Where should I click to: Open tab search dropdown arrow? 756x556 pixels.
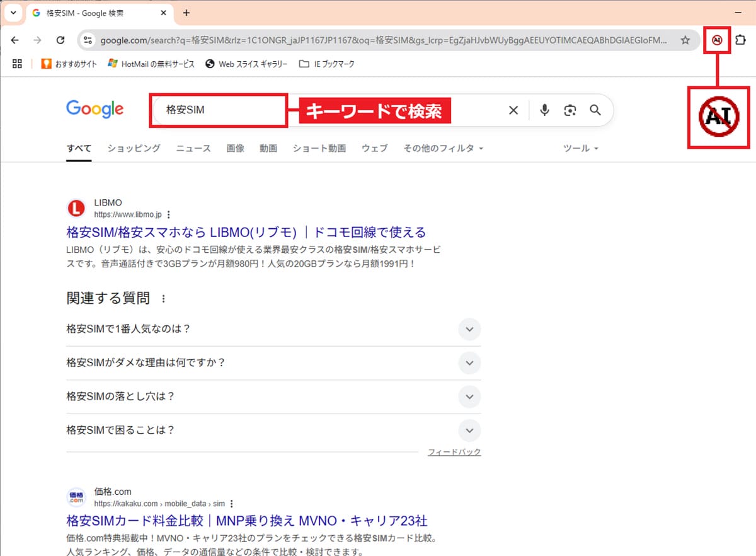pos(13,13)
